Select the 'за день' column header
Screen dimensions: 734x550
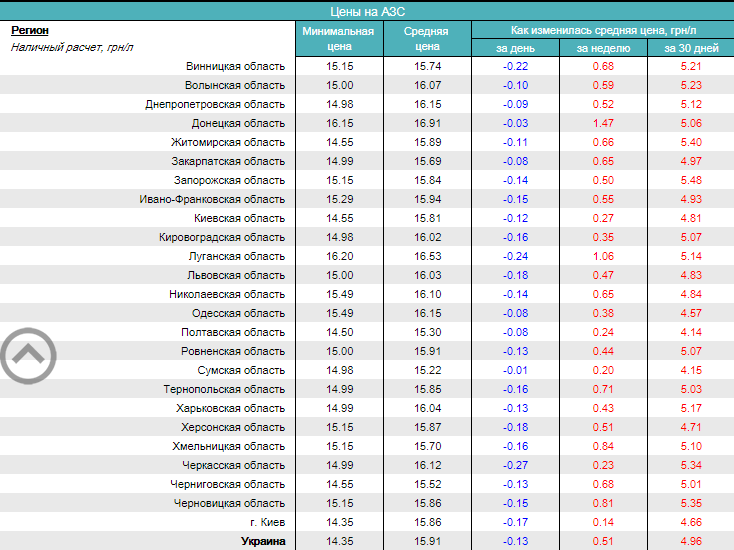pos(515,48)
